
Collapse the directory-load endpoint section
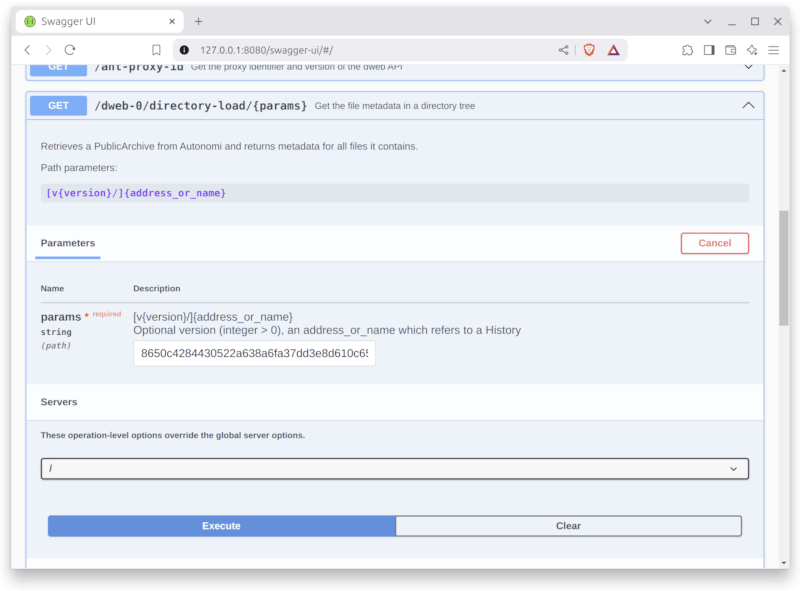[747, 105]
